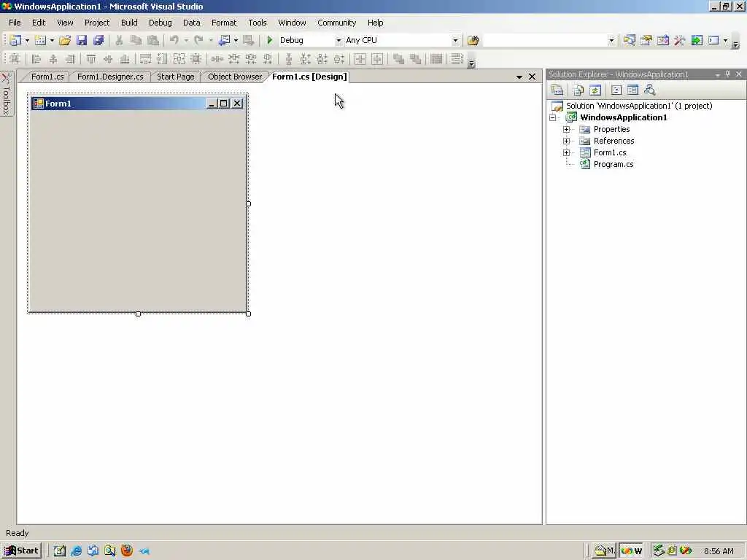Switch to the Form1.Designer.cs tab
The width and height of the screenshot is (747, 560).
pyautogui.click(x=110, y=77)
